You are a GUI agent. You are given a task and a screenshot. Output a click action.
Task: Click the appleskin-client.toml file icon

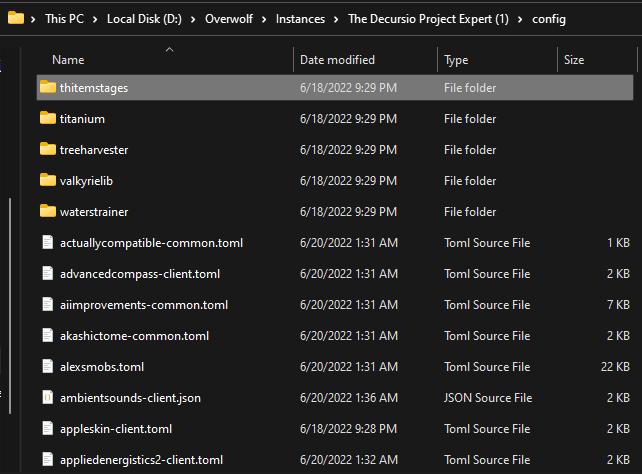pyautogui.click(x=48, y=429)
